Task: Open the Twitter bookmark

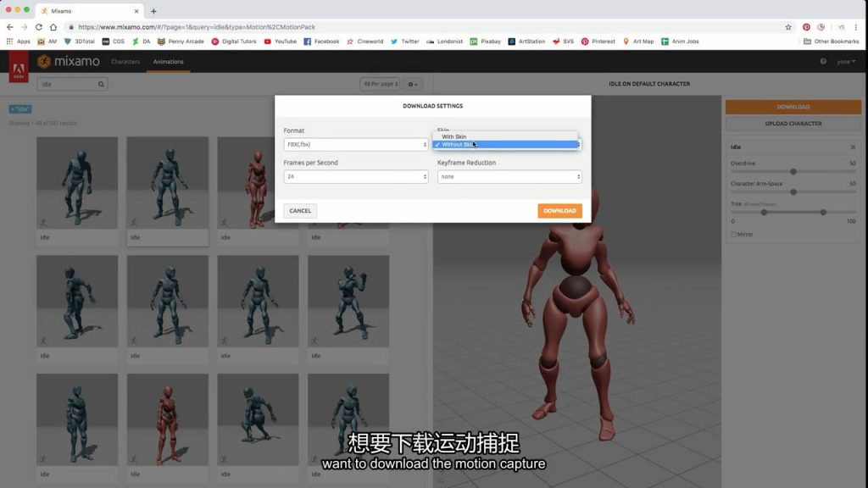Action: pyautogui.click(x=404, y=42)
